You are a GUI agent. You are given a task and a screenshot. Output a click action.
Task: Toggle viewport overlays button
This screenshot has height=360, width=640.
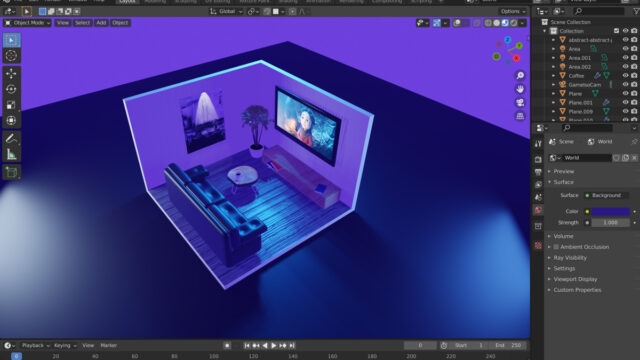click(x=457, y=23)
